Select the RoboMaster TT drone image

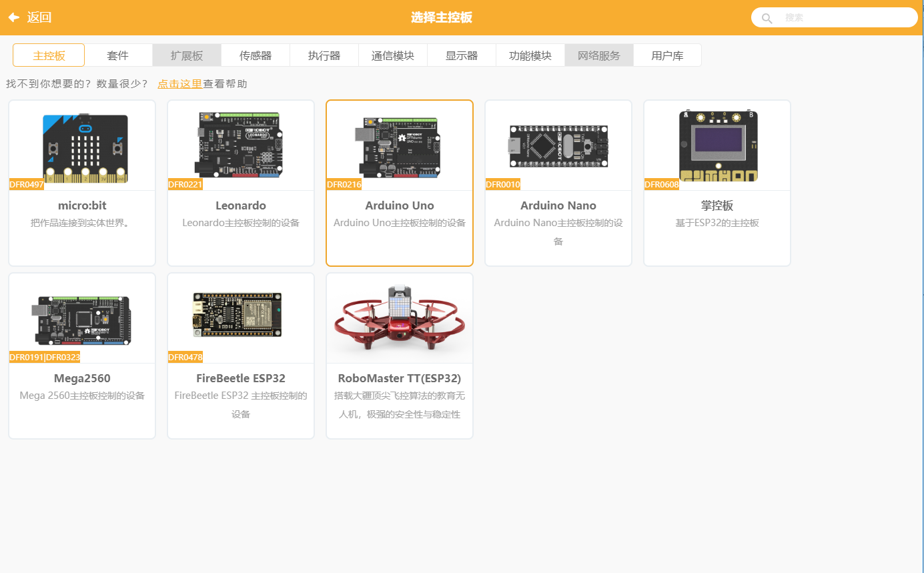coord(400,318)
